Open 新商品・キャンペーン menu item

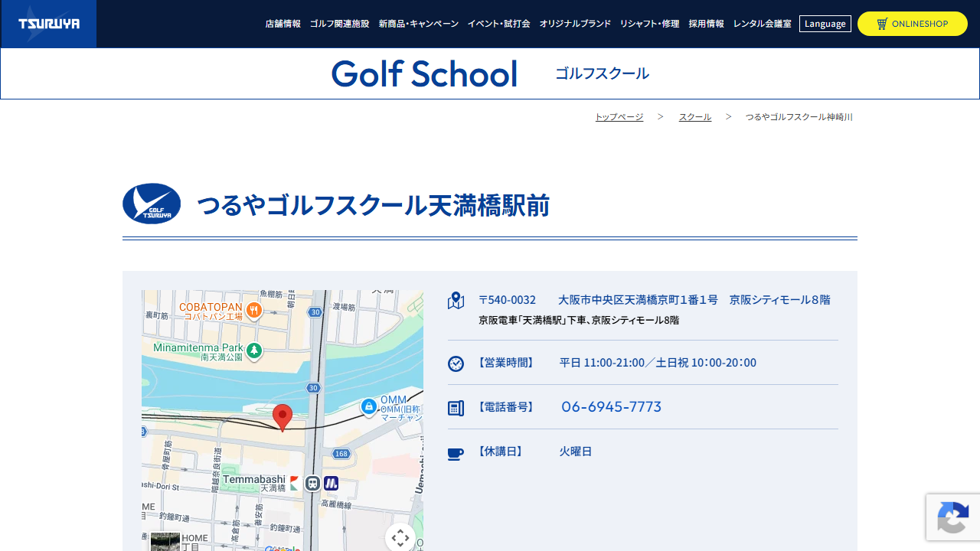tap(419, 24)
